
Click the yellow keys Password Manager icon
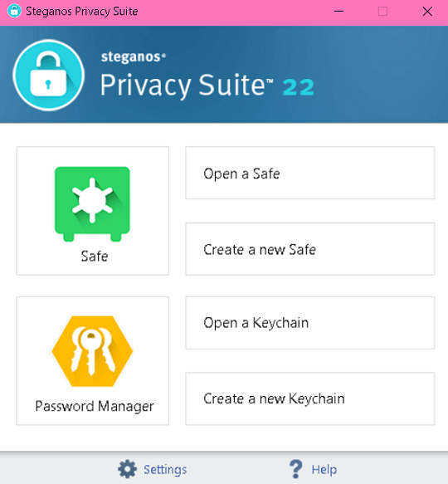(92, 351)
